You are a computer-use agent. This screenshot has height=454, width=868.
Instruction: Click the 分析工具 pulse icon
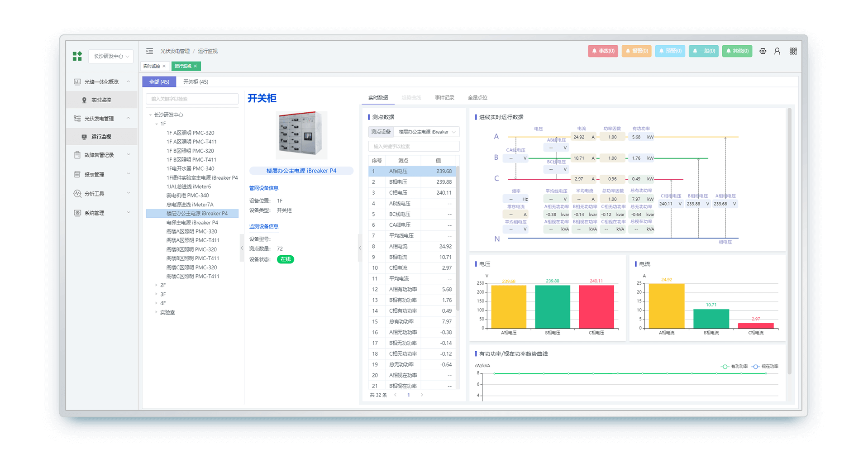coord(77,194)
